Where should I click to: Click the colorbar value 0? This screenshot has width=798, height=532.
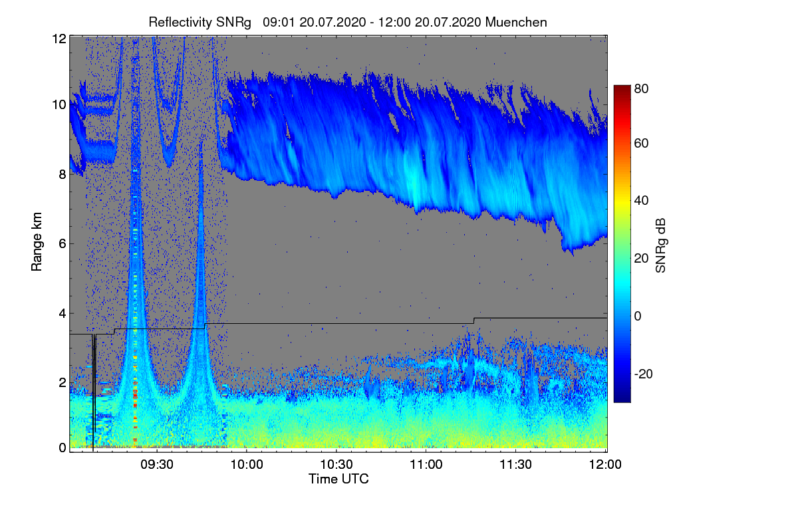click(638, 316)
